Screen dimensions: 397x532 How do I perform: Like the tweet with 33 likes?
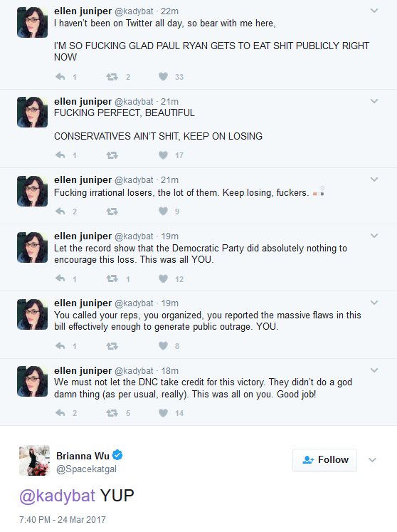click(x=163, y=77)
